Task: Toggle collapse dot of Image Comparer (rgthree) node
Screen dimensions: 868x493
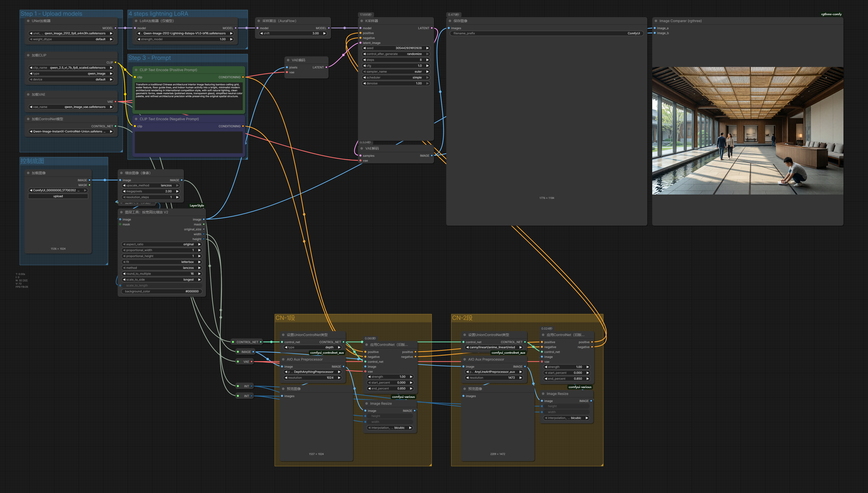Action: coord(656,21)
